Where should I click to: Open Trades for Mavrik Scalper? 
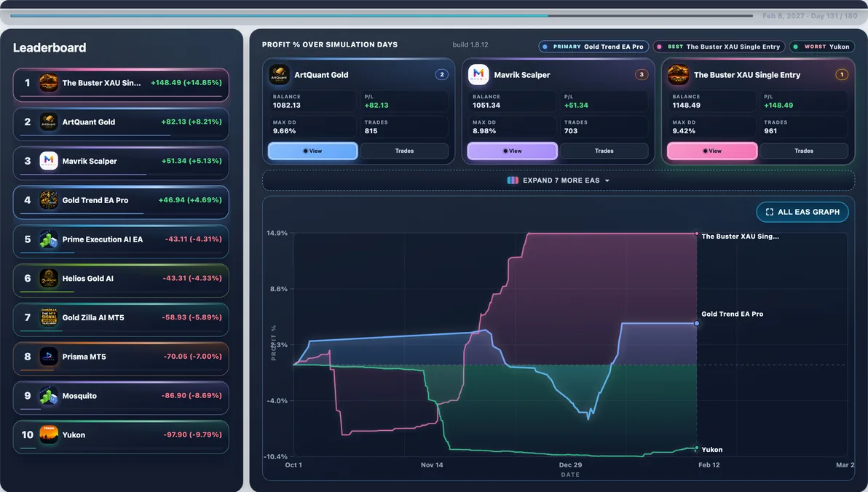tap(604, 151)
